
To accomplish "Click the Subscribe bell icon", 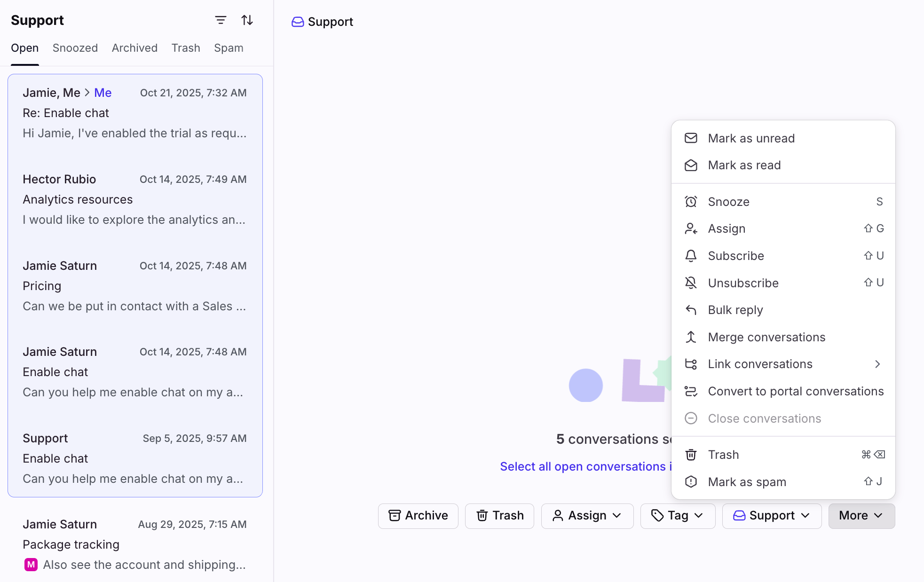I will pyautogui.click(x=691, y=256).
